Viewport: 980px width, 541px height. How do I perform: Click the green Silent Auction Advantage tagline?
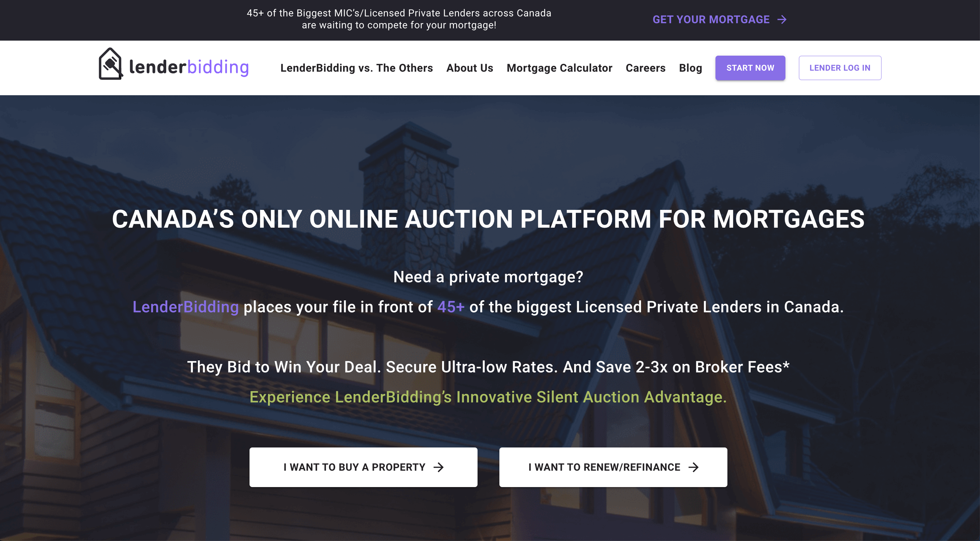[x=488, y=397]
